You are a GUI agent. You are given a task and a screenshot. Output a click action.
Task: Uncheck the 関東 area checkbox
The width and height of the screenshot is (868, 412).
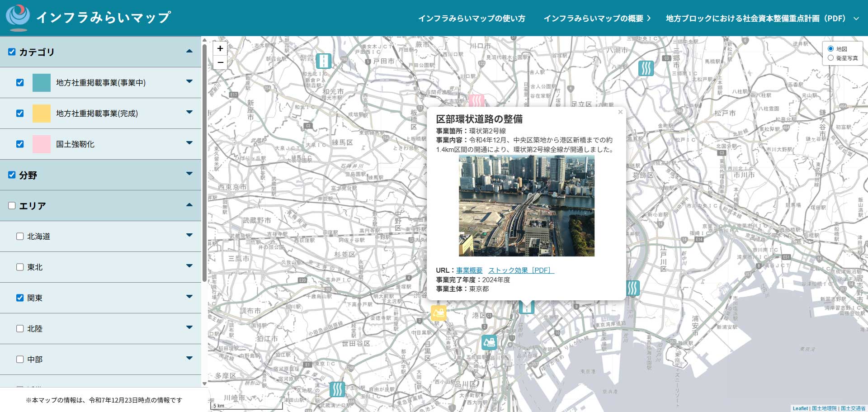(x=19, y=298)
